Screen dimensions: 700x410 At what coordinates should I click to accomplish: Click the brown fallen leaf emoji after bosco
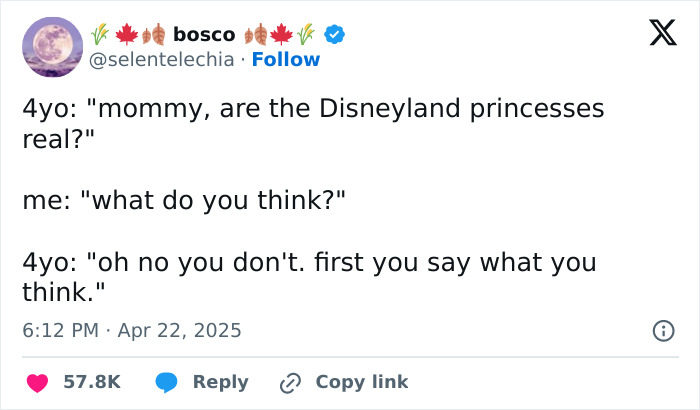point(257,34)
